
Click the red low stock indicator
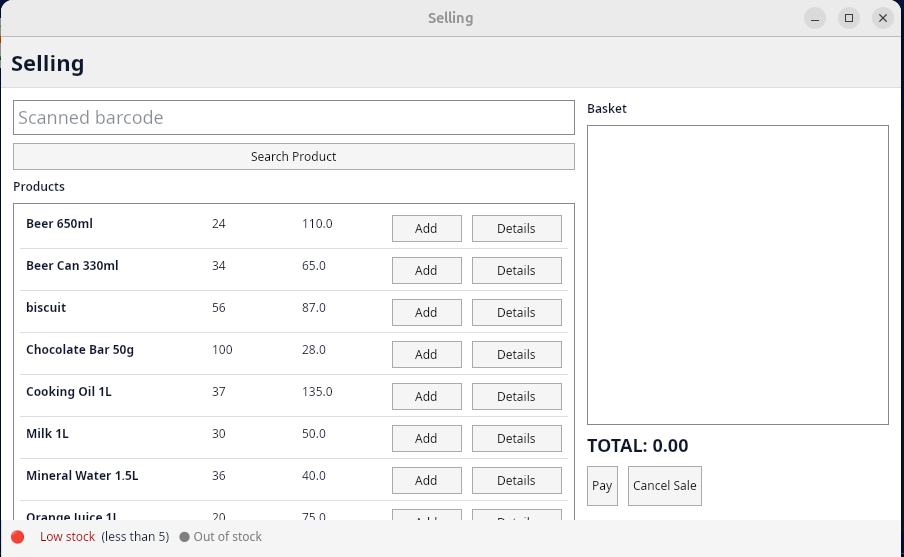point(18,537)
